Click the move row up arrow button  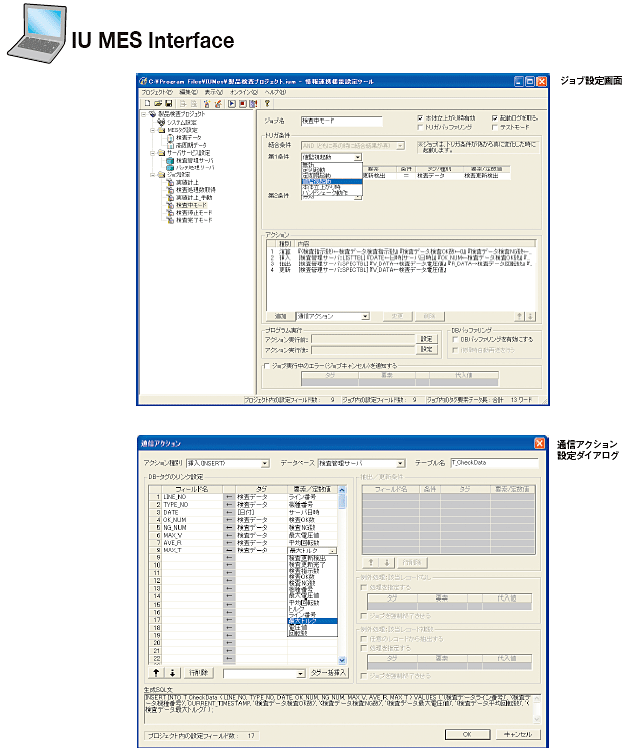tap(154, 672)
